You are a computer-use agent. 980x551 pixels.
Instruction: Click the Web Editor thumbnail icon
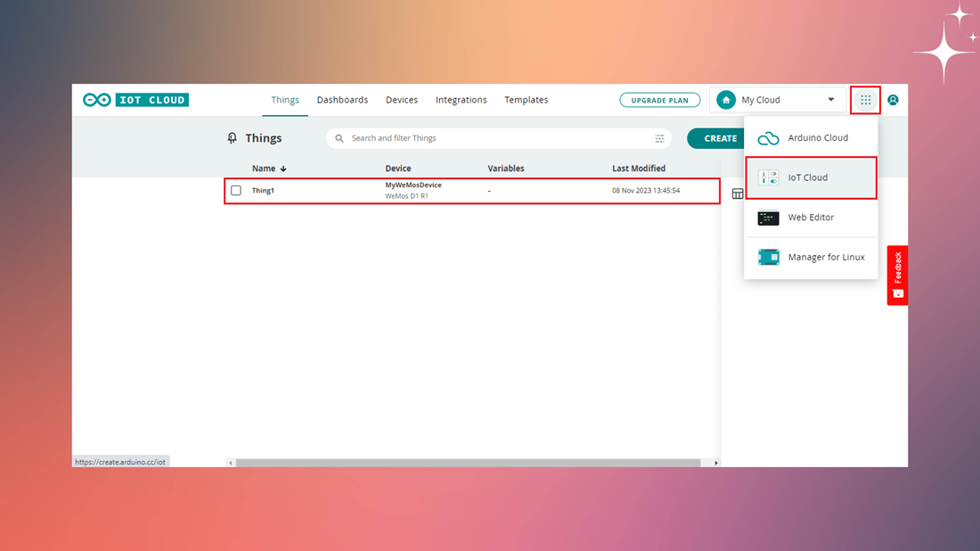tap(768, 218)
